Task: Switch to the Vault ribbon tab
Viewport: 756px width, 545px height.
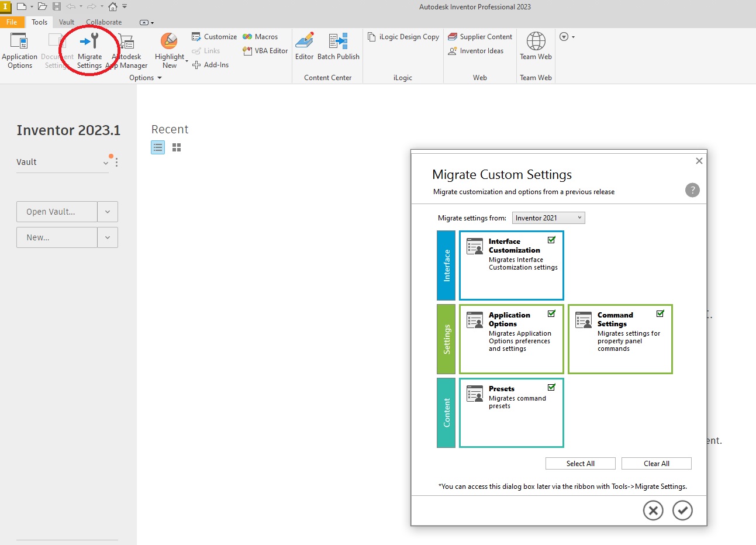Action: point(67,22)
